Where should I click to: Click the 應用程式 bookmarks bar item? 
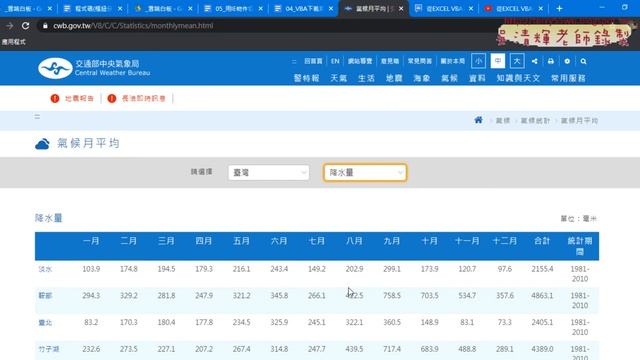pos(13,42)
